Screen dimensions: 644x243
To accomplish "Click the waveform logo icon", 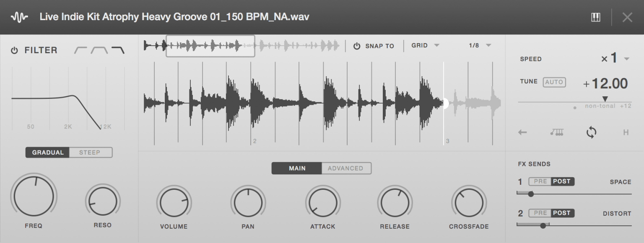I will click(19, 17).
